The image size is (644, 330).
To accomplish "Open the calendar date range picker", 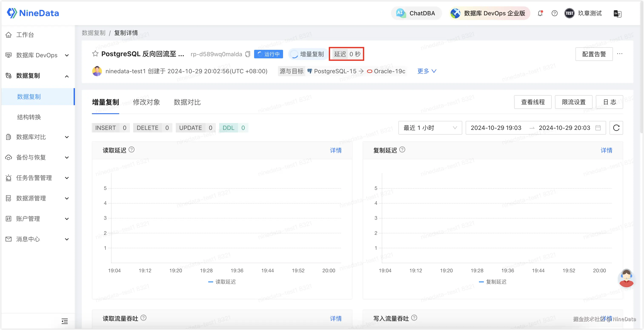I will tap(598, 128).
